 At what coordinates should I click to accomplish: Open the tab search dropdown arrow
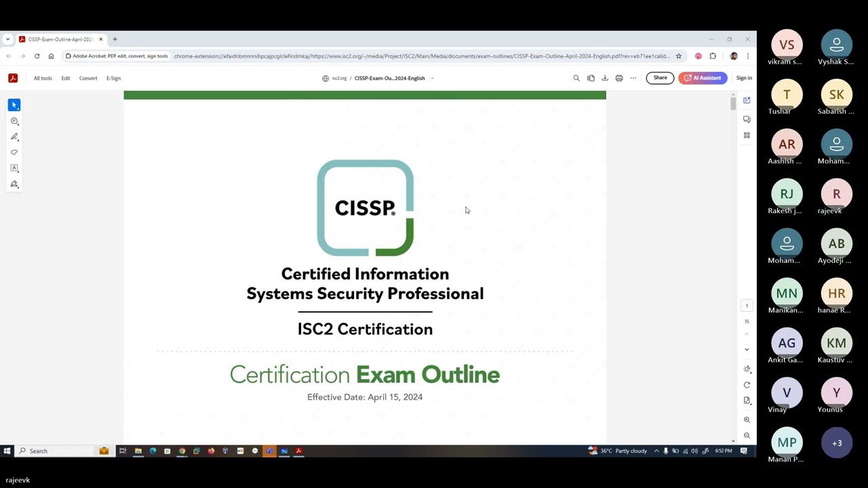point(7,39)
